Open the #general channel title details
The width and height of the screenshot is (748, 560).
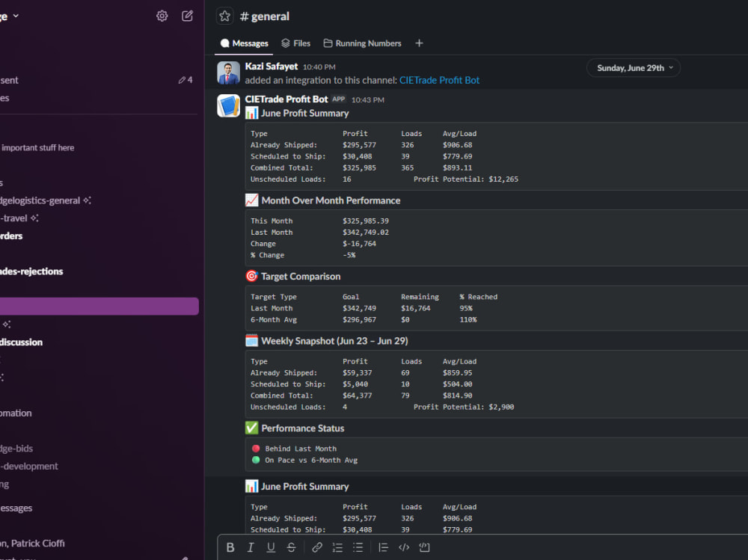(x=264, y=16)
